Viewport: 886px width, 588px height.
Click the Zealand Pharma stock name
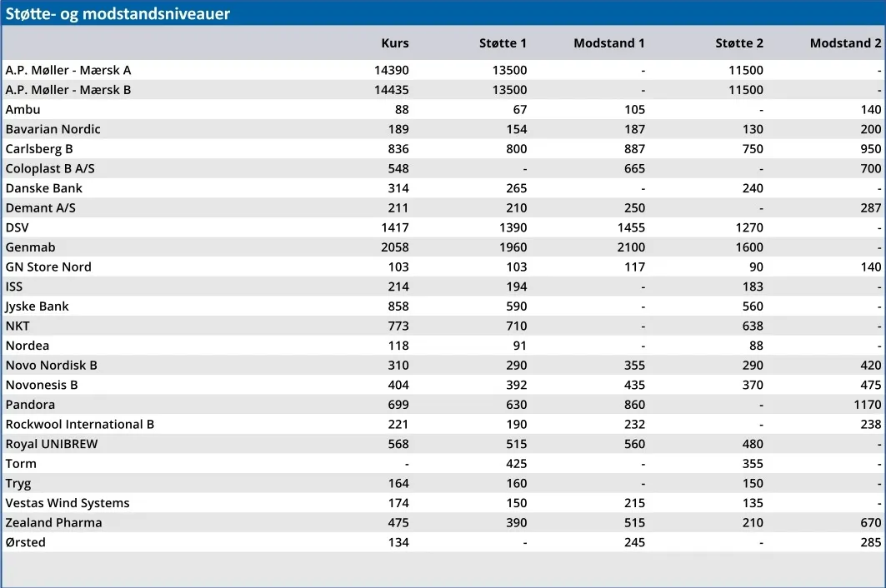pyautogui.click(x=53, y=523)
